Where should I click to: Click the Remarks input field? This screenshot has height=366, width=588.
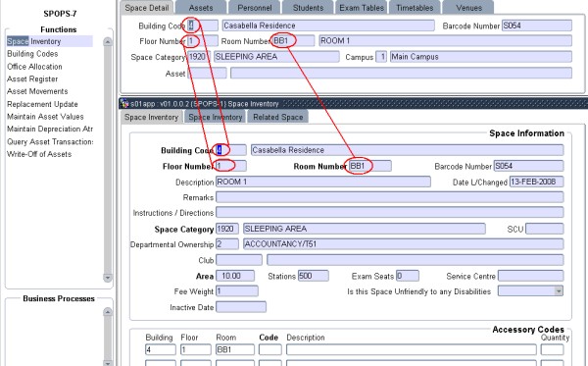(x=390, y=197)
